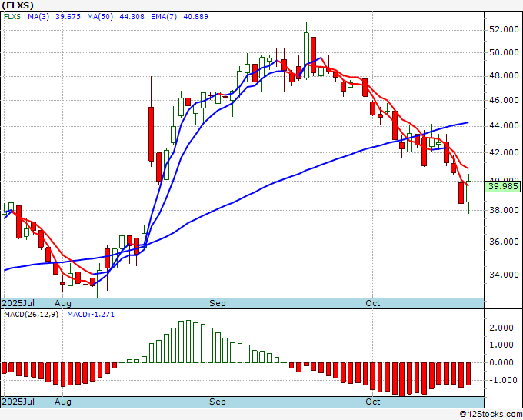Click the (FLXS) chart title
Image resolution: width=523 pixels, height=420 pixels.
pos(18,5)
